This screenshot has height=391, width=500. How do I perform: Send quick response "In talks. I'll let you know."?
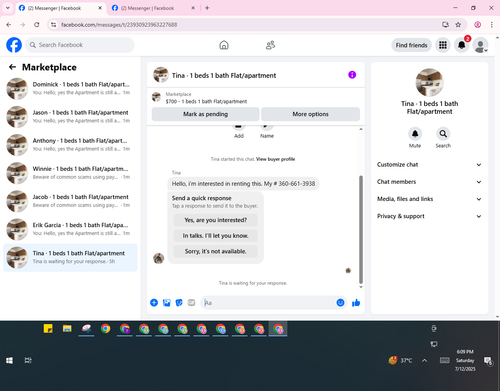pos(216,236)
